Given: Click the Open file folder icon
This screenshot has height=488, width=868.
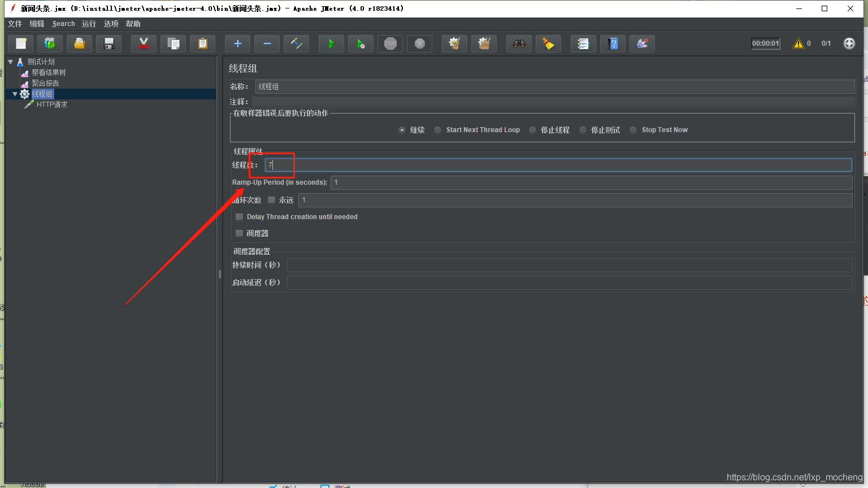Looking at the screenshot, I should [x=79, y=43].
